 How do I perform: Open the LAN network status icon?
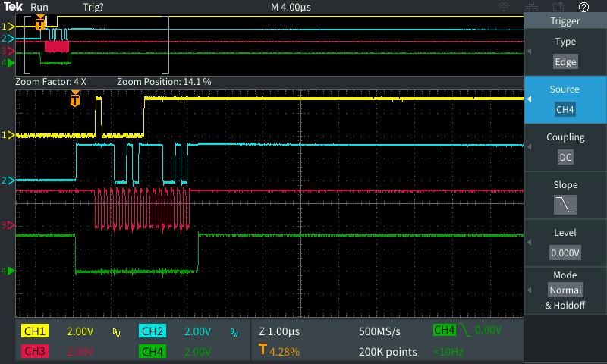pos(532,7)
